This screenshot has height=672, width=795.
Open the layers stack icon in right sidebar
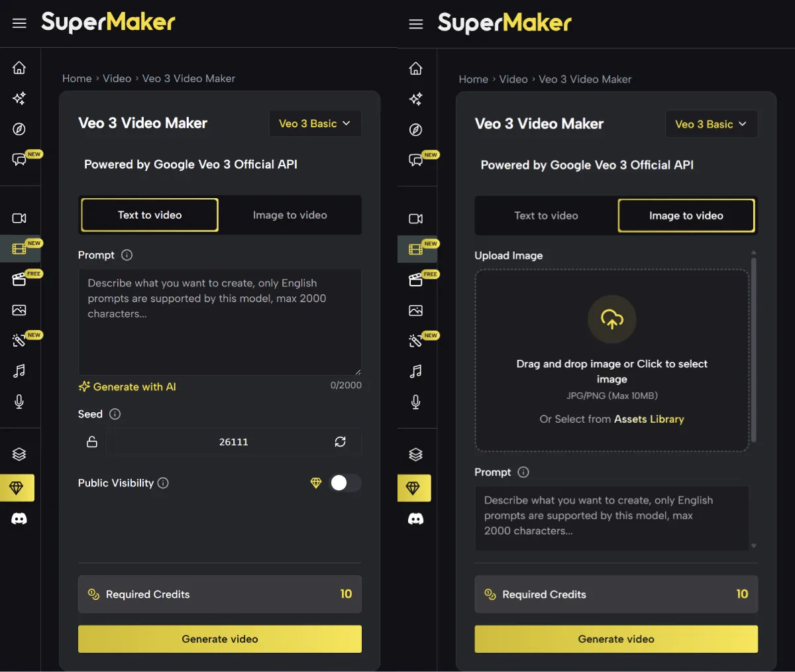[415, 455]
